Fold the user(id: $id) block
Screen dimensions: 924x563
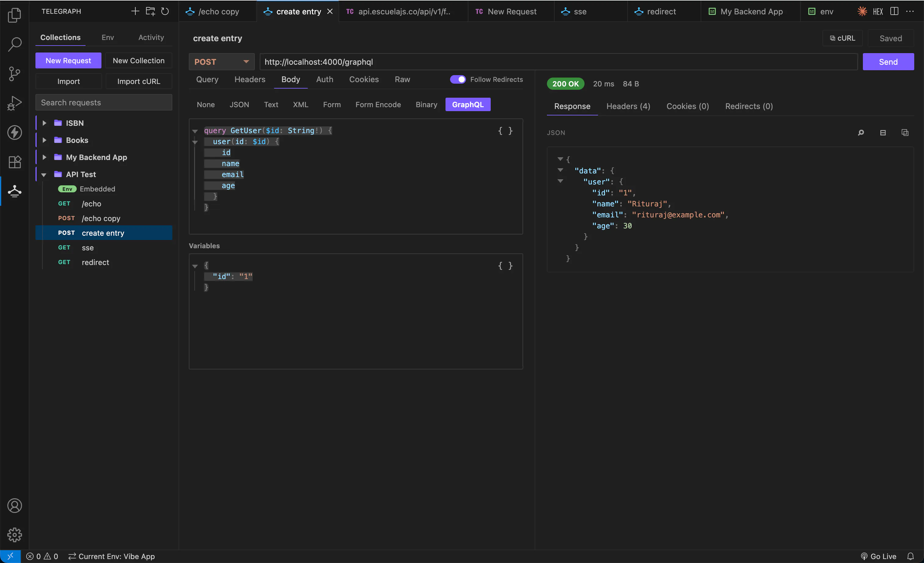pos(195,142)
